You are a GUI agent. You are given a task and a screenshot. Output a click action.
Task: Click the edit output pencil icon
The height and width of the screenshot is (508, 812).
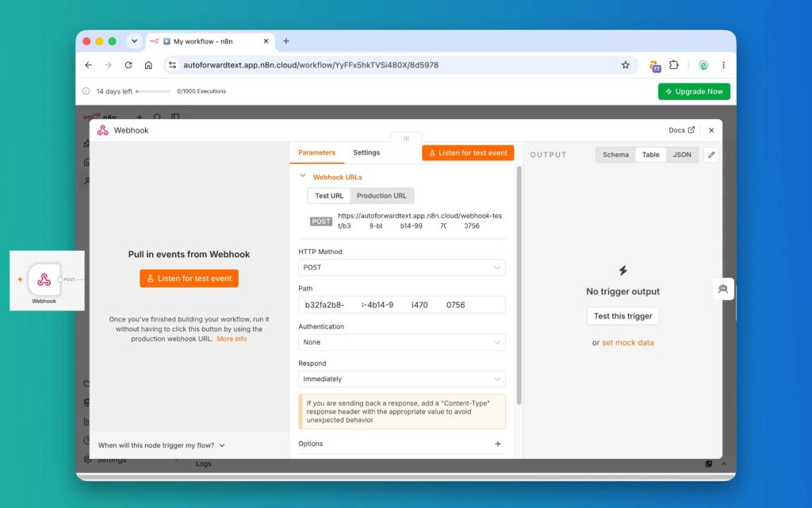click(711, 155)
